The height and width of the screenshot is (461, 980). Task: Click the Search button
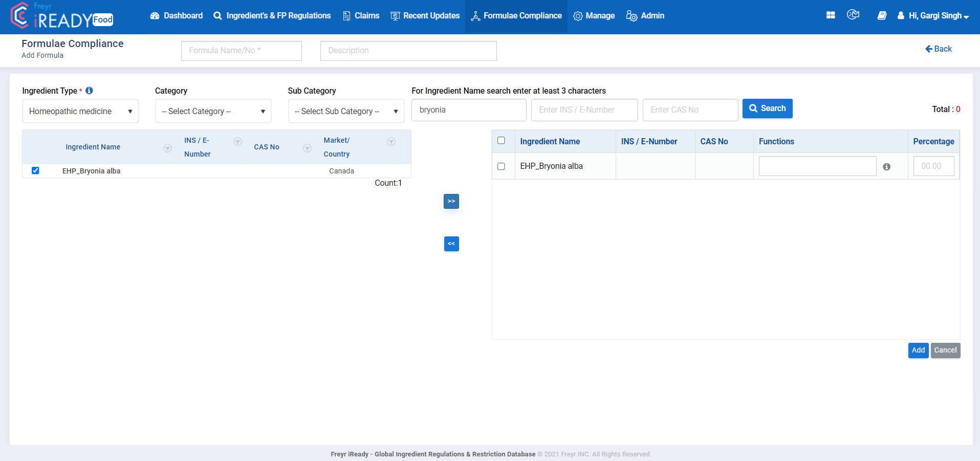coord(767,108)
